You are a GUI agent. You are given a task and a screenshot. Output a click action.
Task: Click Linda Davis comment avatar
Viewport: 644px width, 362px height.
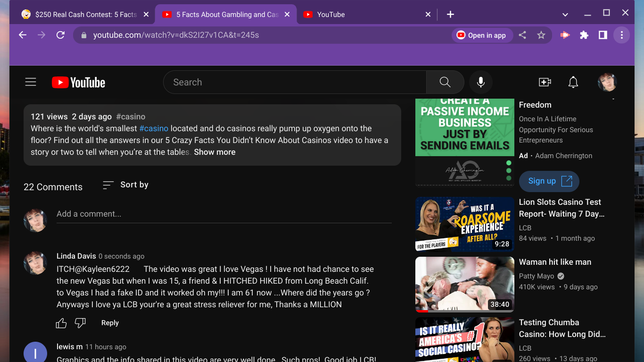pyautogui.click(x=35, y=263)
